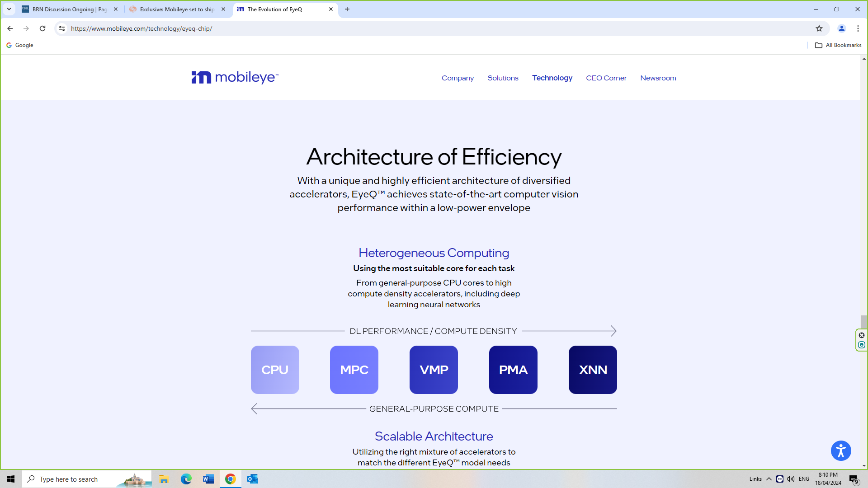Select the MPC accelerator tile
The width and height of the screenshot is (868, 488).
click(354, 370)
